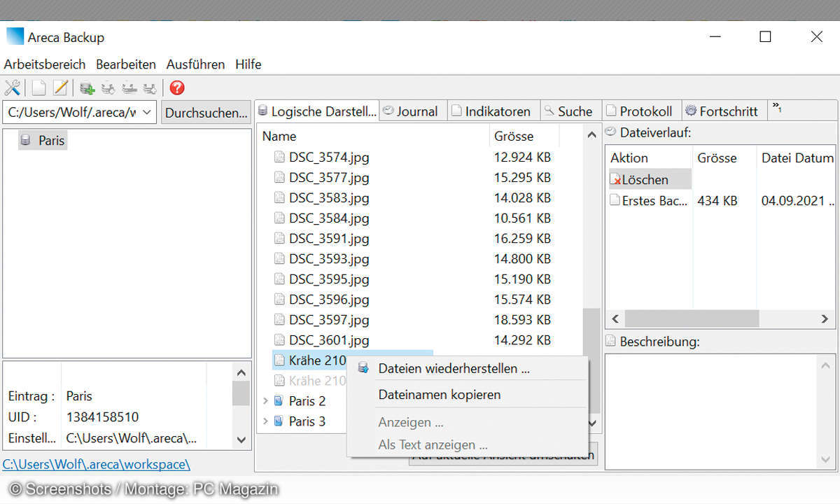Open the Bearbeiten menu

126,64
